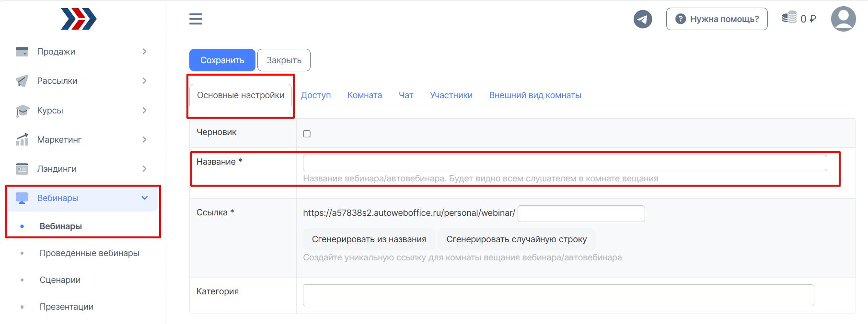Click Сгенерировать из названия button
The height and width of the screenshot is (324, 868).
(x=369, y=239)
